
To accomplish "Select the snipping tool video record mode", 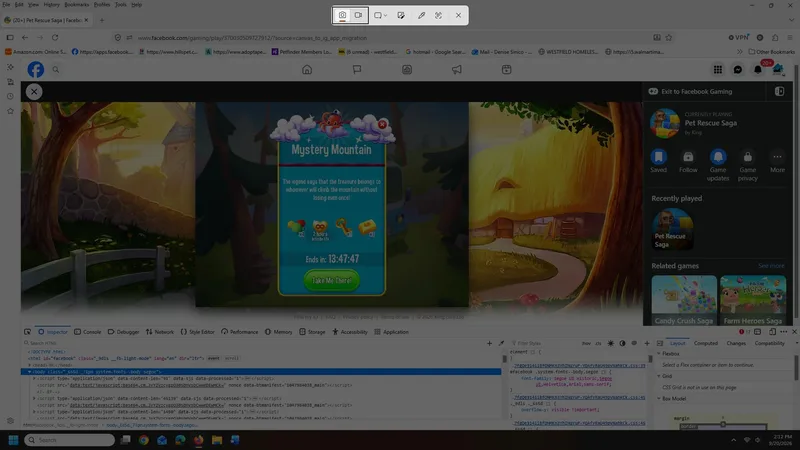I will pos(359,15).
